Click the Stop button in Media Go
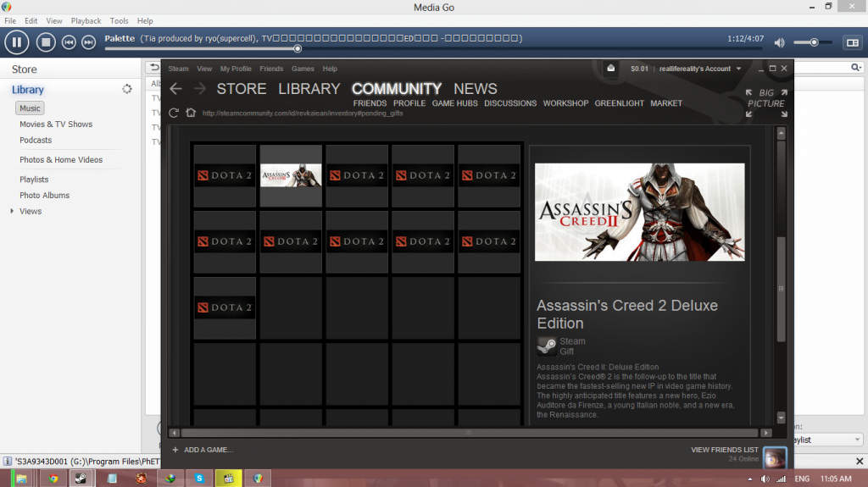Image resolution: width=868 pixels, height=487 pixels. point(46,41)
